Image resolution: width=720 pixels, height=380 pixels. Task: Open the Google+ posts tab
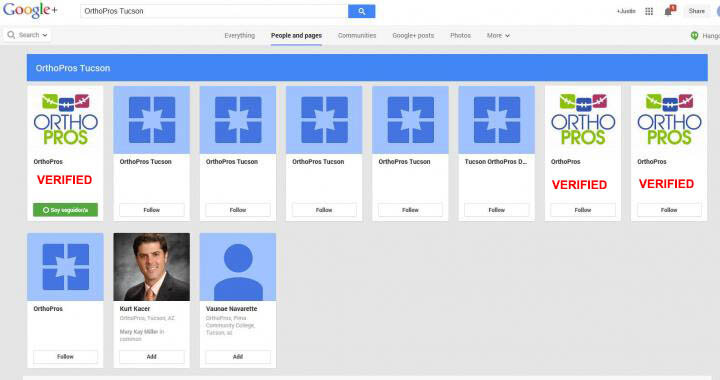coord(413,35)
